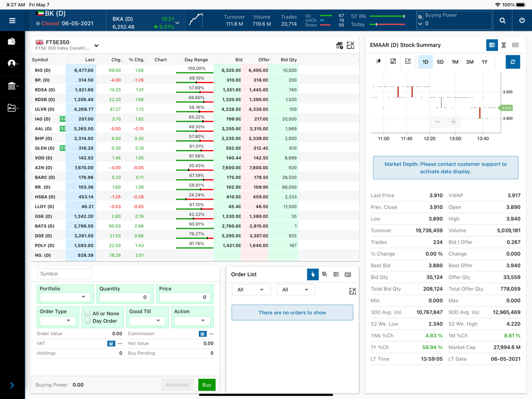The height and width of the screenshot is (399, 532).
Task: Click the Quantity input field
Action: 124,297
